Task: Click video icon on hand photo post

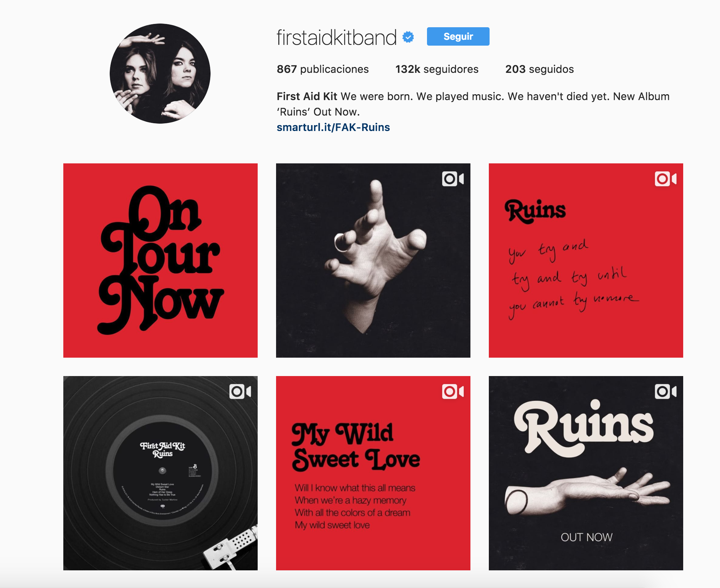Action: (453, 179)
